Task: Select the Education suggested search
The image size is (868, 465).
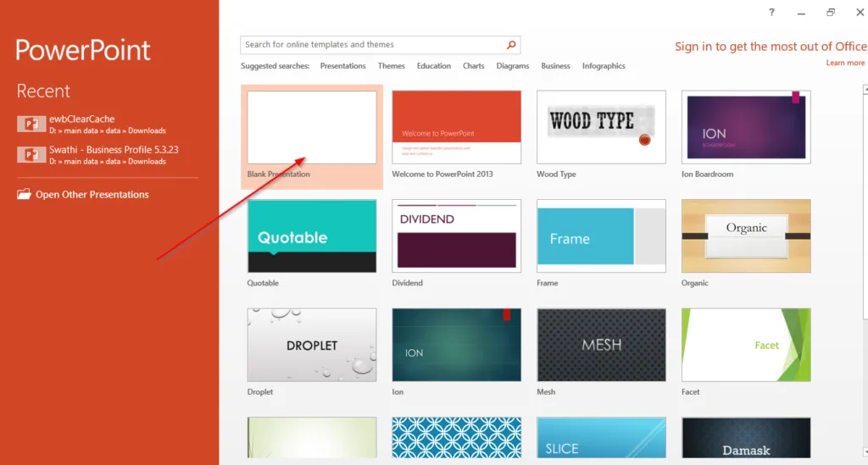Action: pyautogui.click(x=433, y=66)
